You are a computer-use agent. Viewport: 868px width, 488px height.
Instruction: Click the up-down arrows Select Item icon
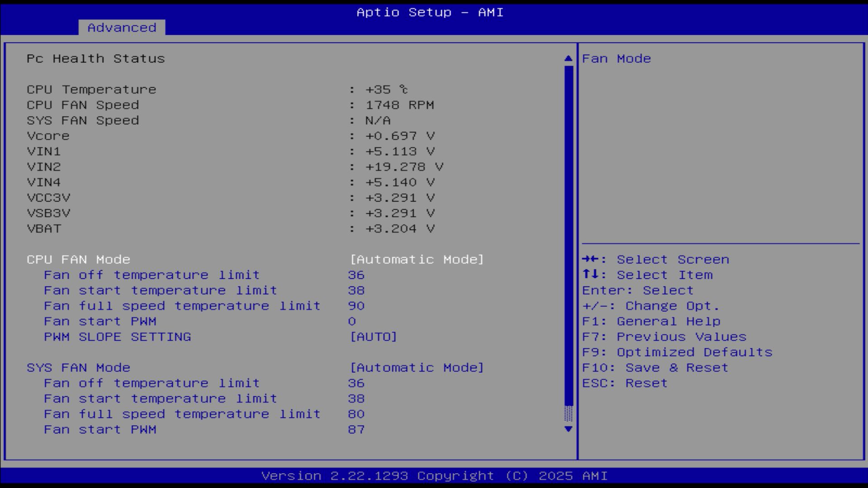(x=590, y=274)
